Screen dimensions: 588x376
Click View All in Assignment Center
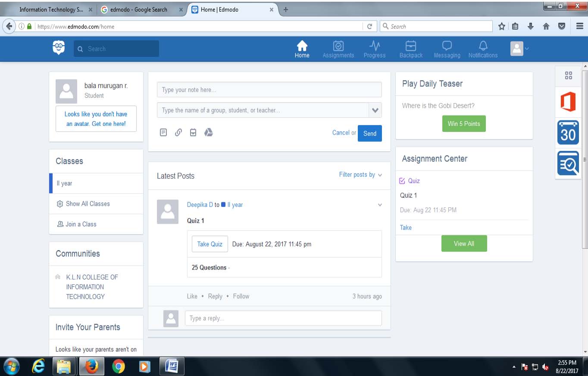point(464,244)
